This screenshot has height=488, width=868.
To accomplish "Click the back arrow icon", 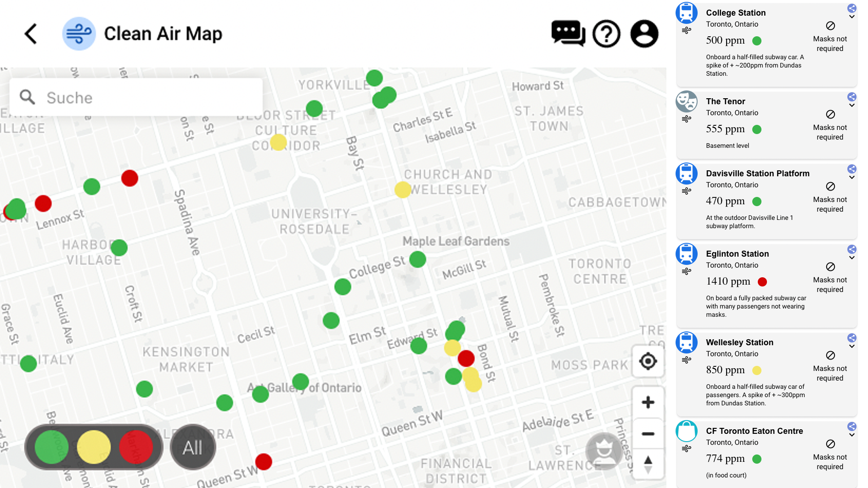I will [x=31, y=34].
